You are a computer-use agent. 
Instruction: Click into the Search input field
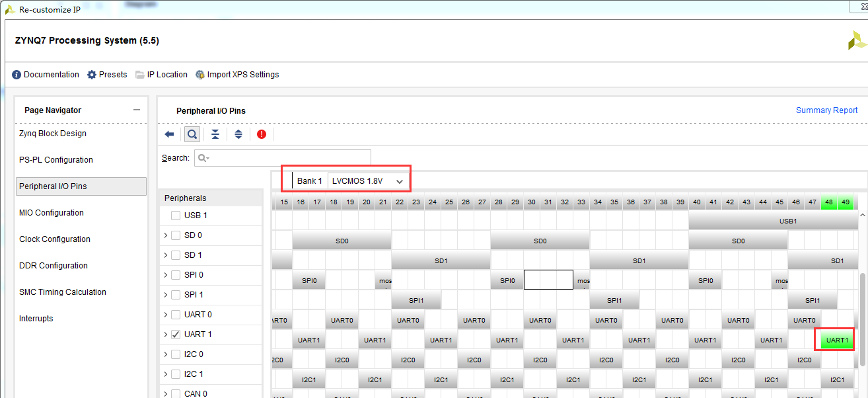(x=282, y=158)
